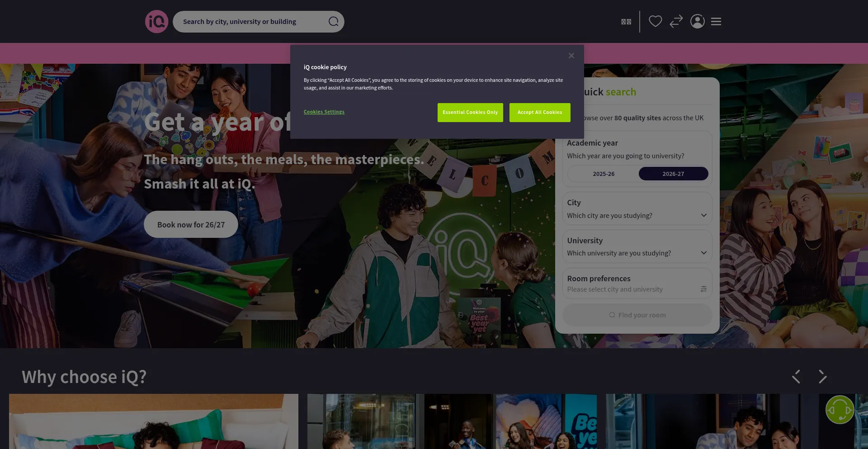Open the user account icon
The height and width of the screenshot is (449, 868).
click(697, 21)
